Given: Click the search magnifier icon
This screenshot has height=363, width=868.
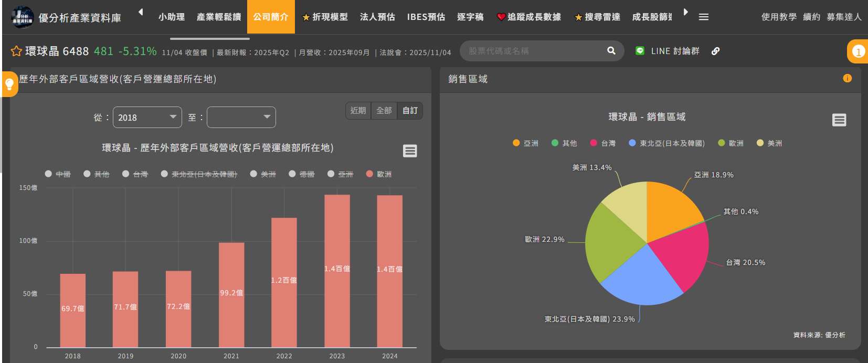Looking at the screenshot, I should pos(611,51).
